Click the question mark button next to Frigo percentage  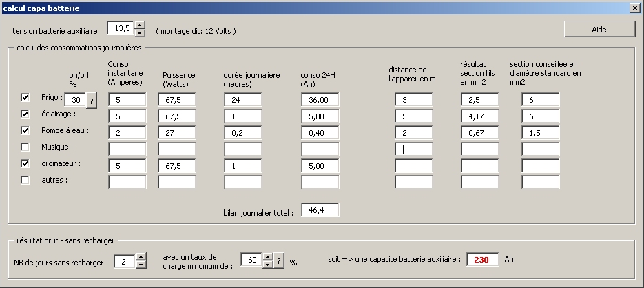(x=91, y=100)
